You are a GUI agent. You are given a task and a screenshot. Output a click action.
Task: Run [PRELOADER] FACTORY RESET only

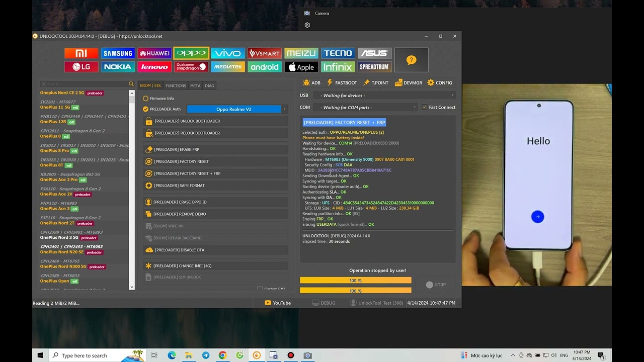point(215,161)
